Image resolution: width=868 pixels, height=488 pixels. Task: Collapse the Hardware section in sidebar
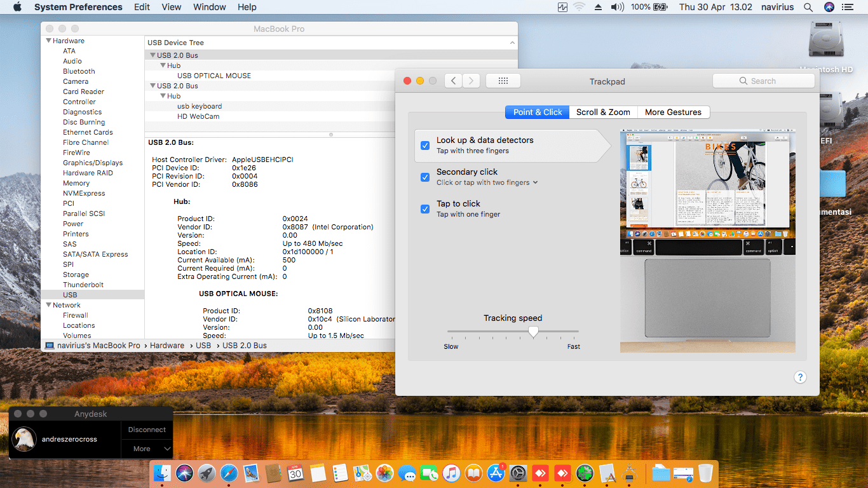pyautogui.click(x=48, y=41)
